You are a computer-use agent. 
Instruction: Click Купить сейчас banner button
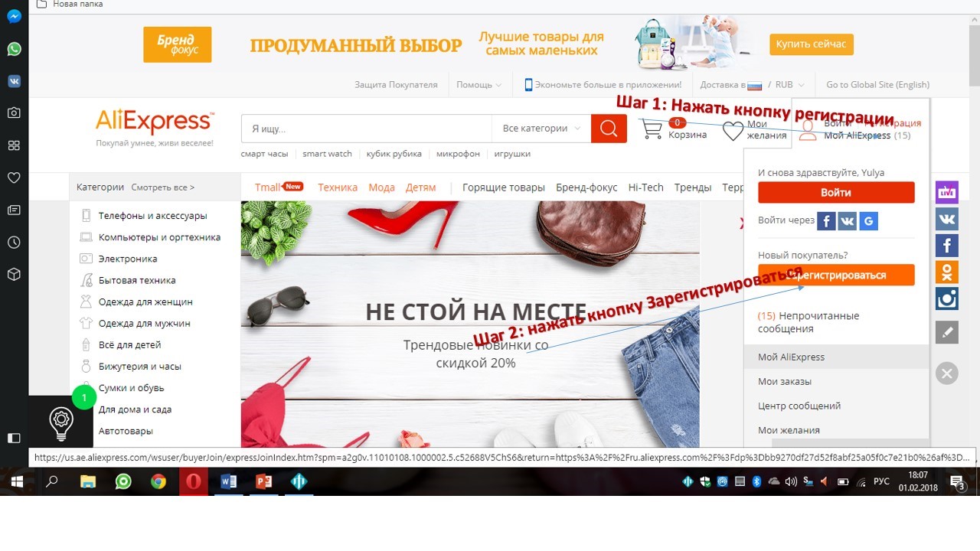(811, 44)
